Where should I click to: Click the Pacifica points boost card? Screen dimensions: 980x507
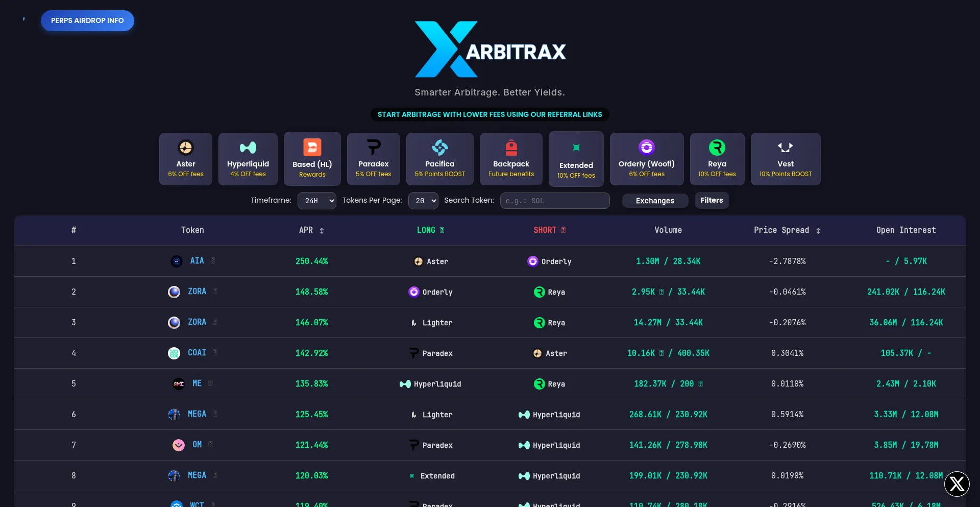[439, 159]
